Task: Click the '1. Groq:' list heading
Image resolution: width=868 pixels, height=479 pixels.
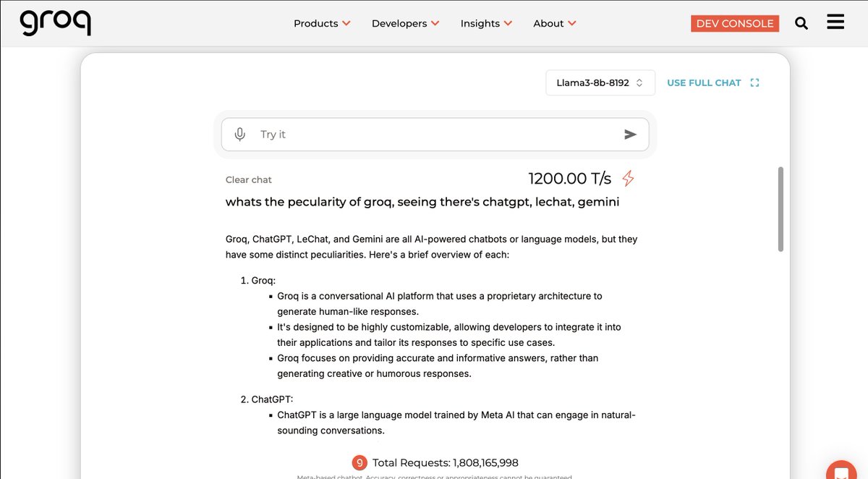Action: pos(258,280)
